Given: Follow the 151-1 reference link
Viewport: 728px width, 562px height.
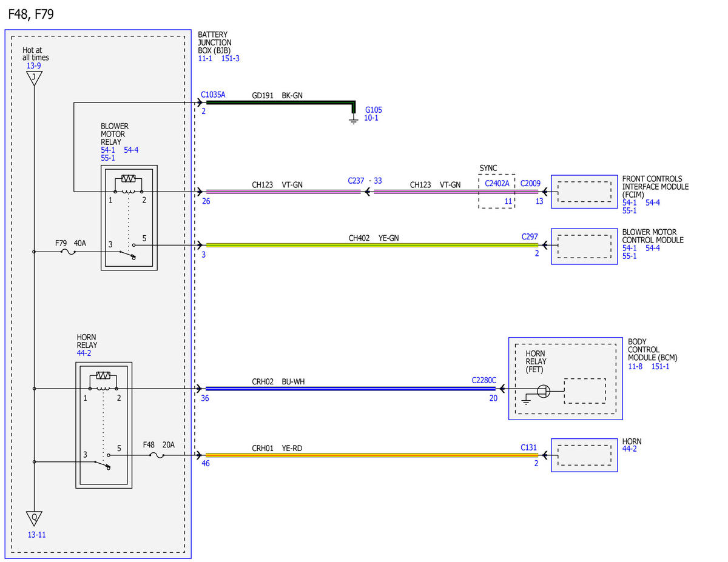Looking at the screenshot, I should [661, 366].
